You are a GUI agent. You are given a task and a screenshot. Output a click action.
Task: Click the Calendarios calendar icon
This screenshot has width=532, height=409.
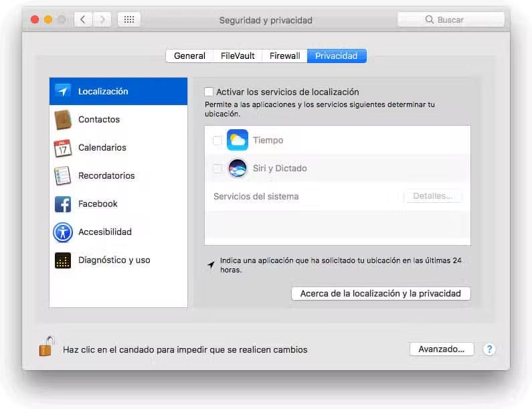pyautogui.click(x=63, y=148)
